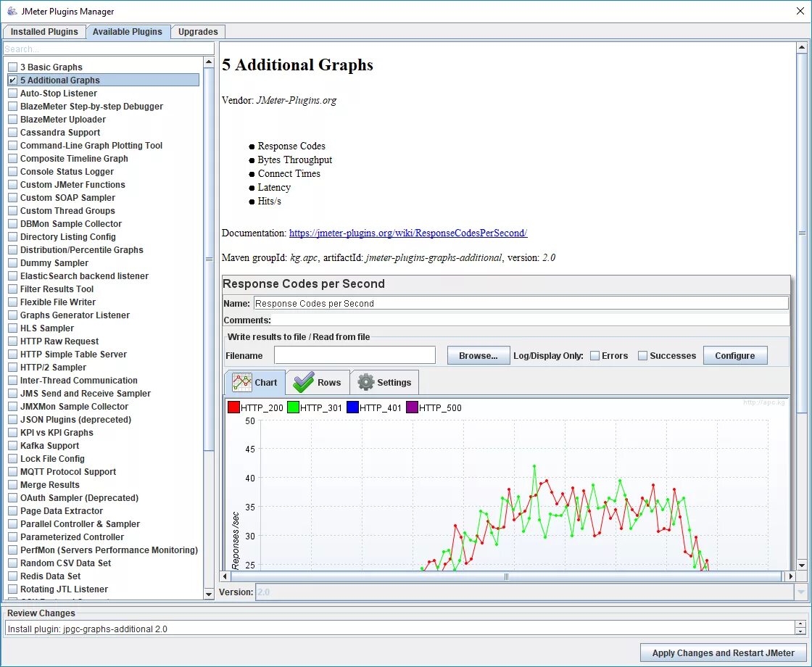The width and height of the screenshot is (812, 667).
Task: Click description pane scroll up arrow
Action: tap(802, 48)
